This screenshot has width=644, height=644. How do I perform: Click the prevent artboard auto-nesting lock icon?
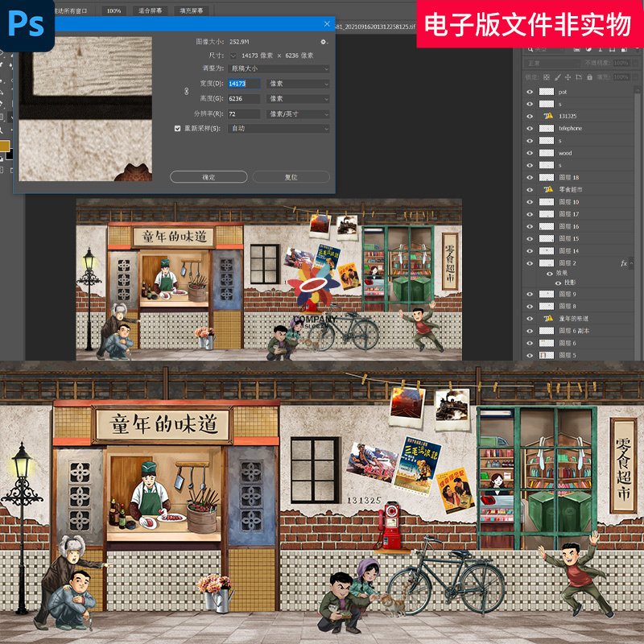579,77
